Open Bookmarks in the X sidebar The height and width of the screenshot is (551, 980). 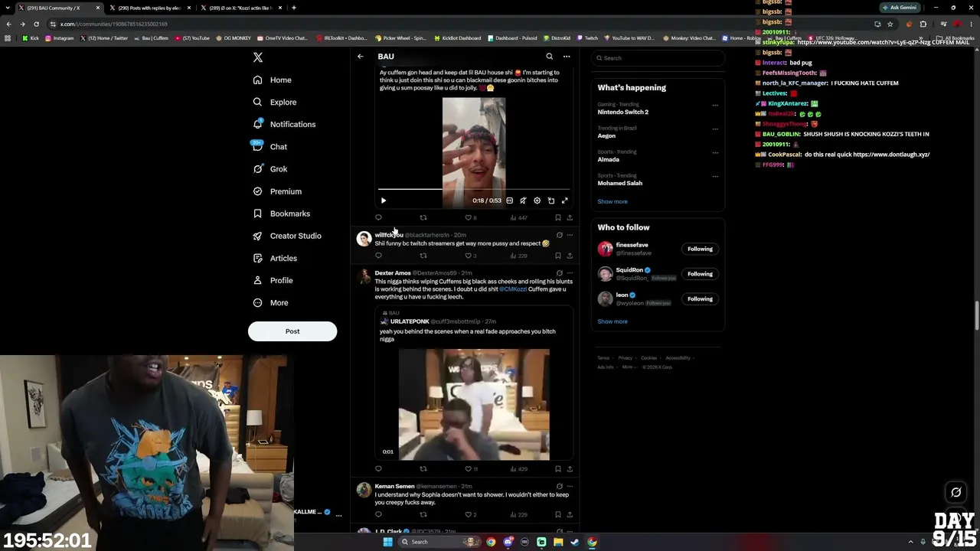[281, 214]
